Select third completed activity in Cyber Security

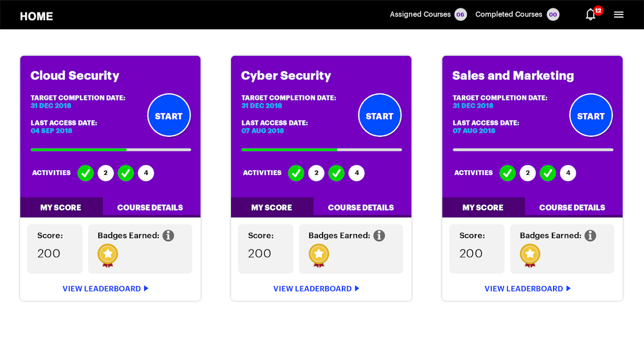tap(337, 173)
